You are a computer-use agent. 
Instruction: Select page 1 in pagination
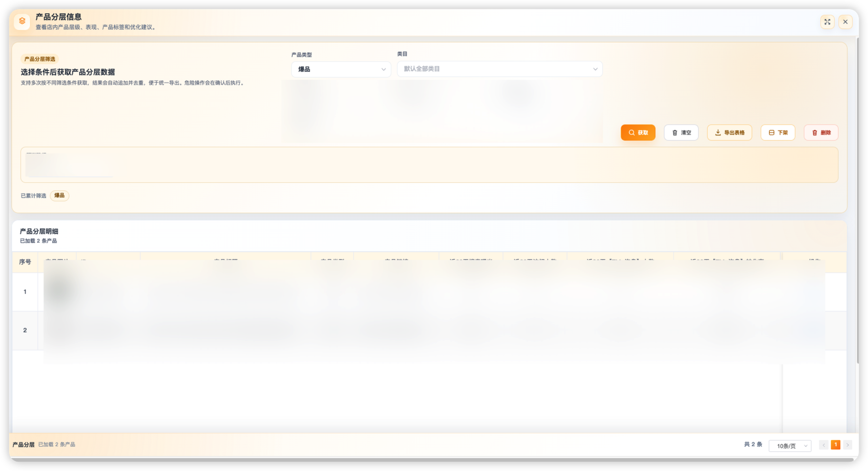point(836,445)
